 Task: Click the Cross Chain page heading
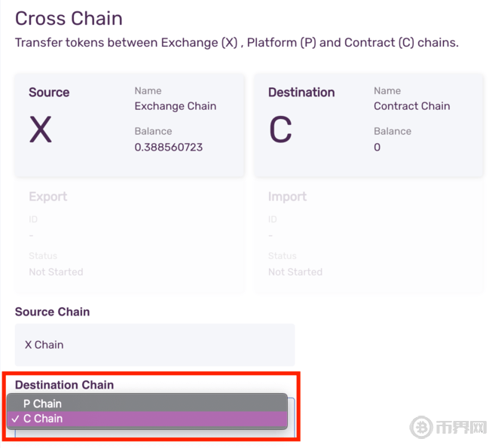click(x=69, y=18)
